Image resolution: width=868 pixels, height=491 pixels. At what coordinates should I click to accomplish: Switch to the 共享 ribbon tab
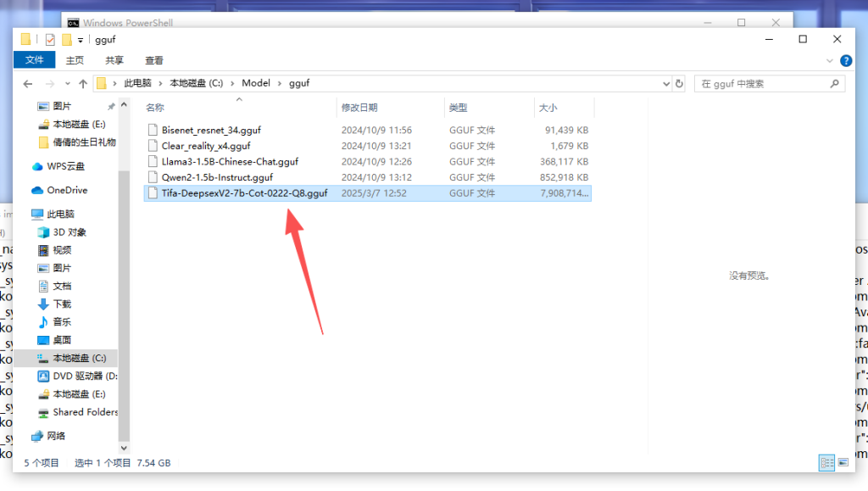point(114,60)
